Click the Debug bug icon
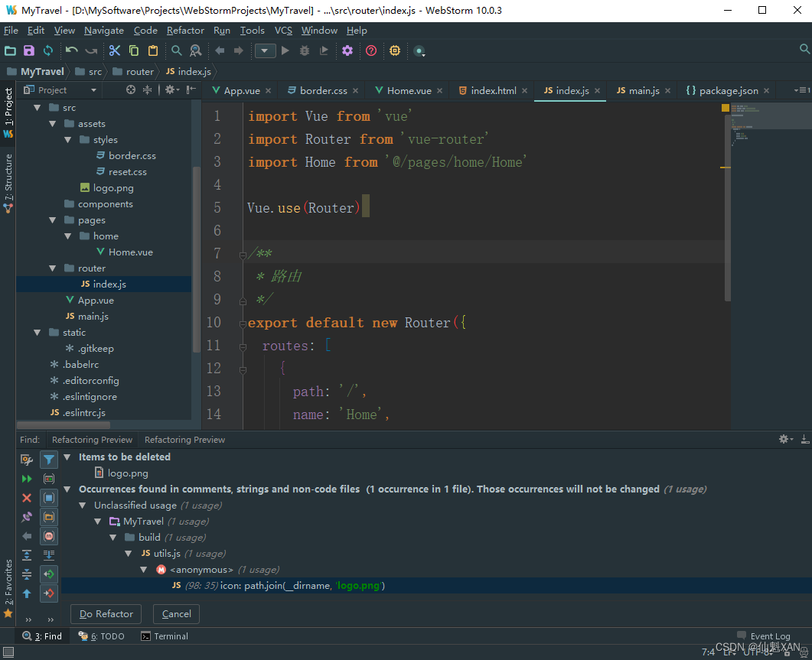 pos(305,50)
